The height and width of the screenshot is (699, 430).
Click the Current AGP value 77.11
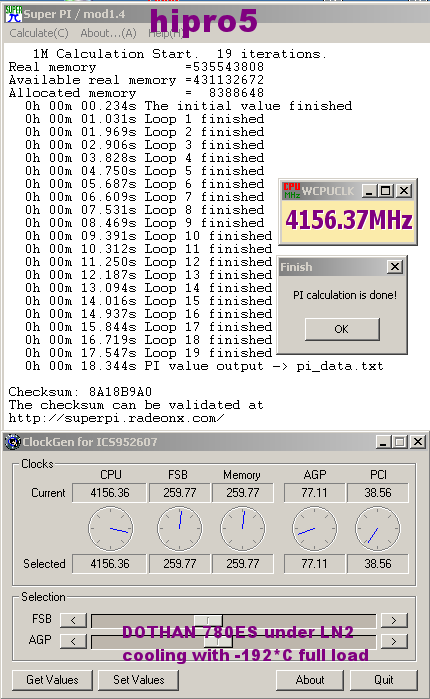[314, 493]
